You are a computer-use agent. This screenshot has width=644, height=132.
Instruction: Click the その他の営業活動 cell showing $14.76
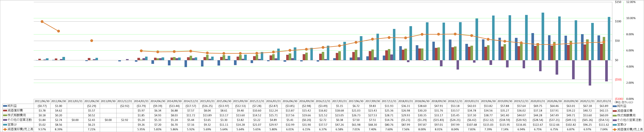coord(389,120)
